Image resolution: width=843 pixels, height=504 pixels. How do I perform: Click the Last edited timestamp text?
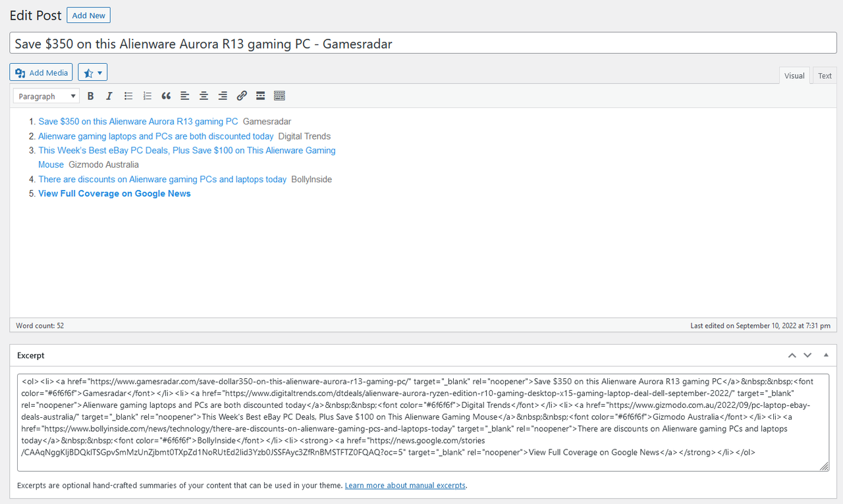tap(760, 326)
